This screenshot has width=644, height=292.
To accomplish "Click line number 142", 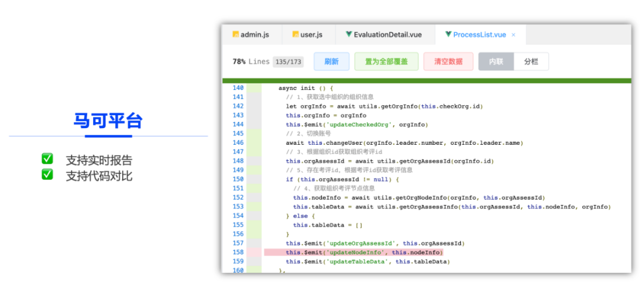I will [238, 106].
